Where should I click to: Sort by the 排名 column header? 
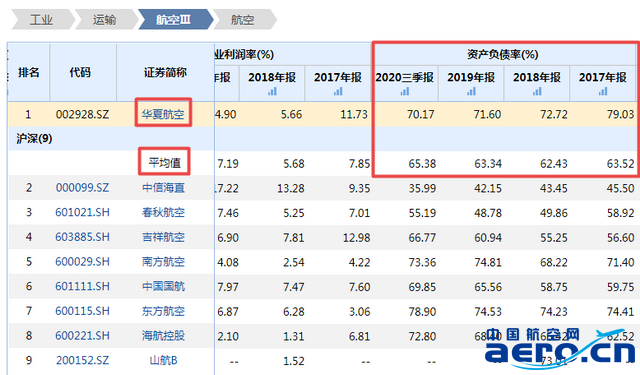click(29, 73)
